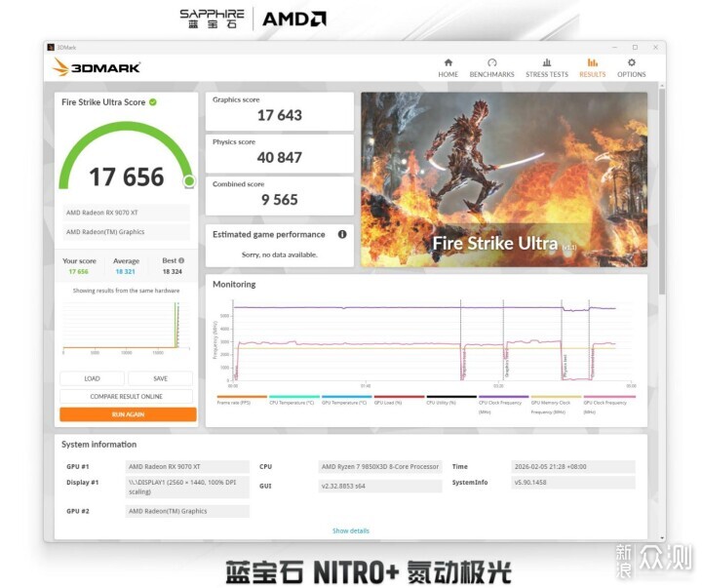
Task: Click the Time field 2026-02-05 21:28
Action: (x=573, y=467)
